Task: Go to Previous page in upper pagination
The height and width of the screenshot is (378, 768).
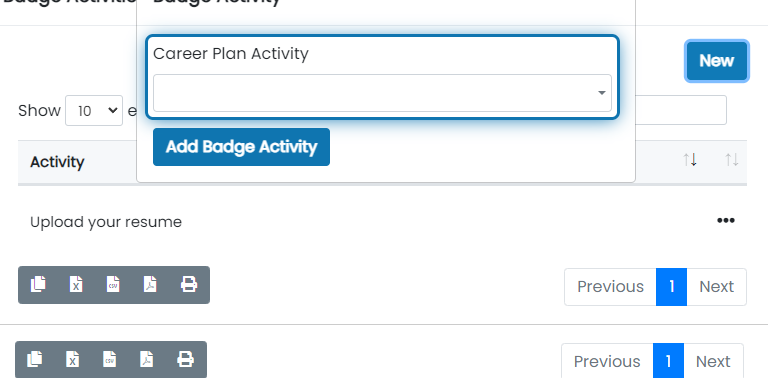Action: click(x=610, y=287)
